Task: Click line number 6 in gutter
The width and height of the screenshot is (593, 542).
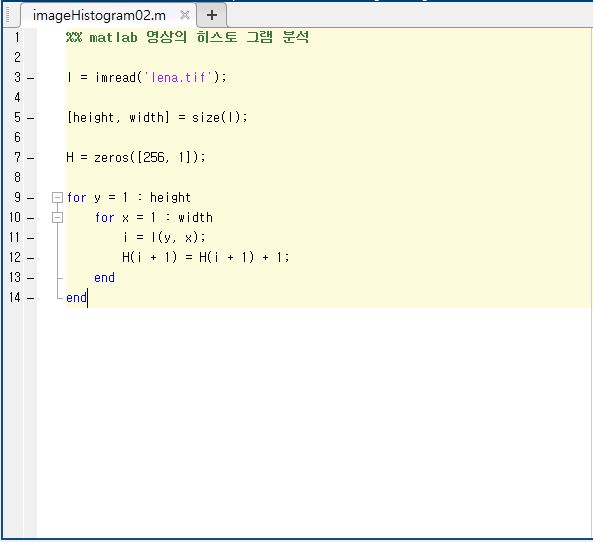Action: coord(17,137)
